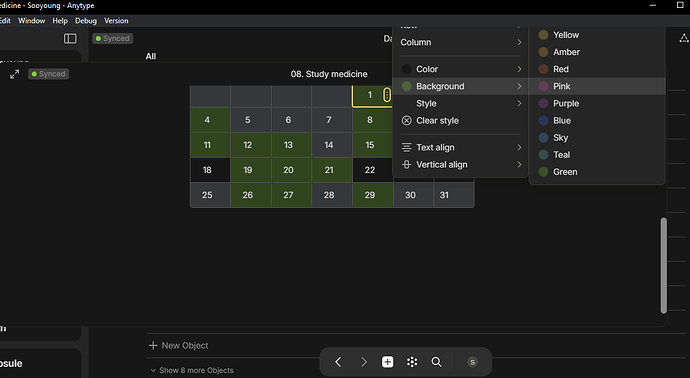Create new object with plus button
The height and width of the screenshot is (378, 690).
387,362
